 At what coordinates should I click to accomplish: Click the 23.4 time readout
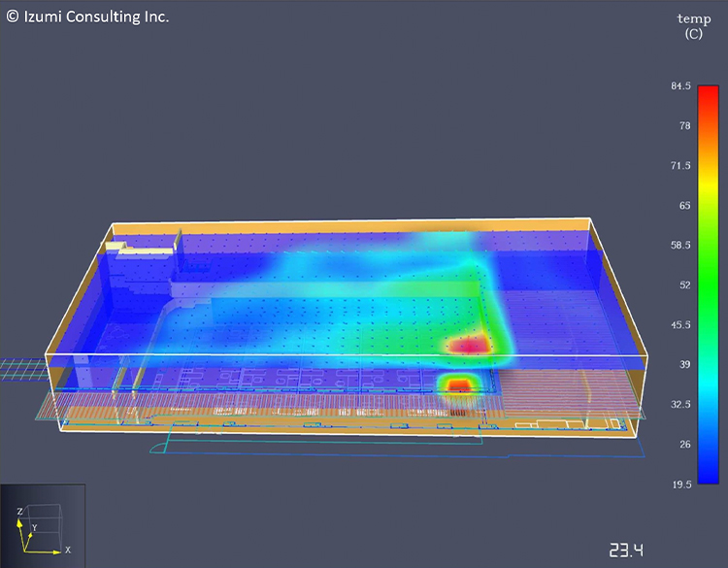(x=626, y=551)
